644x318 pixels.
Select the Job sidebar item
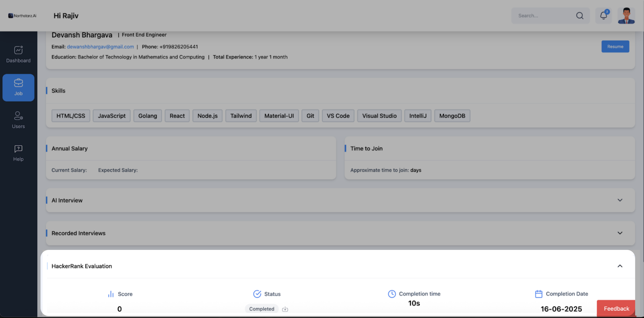tap(18, 87)
